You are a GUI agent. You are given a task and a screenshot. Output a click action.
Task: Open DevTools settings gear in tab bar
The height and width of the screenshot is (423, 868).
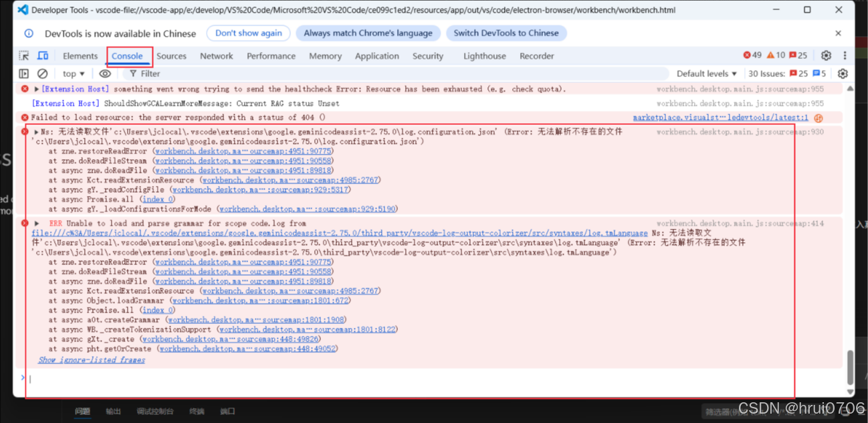click(x=827, y=56)
